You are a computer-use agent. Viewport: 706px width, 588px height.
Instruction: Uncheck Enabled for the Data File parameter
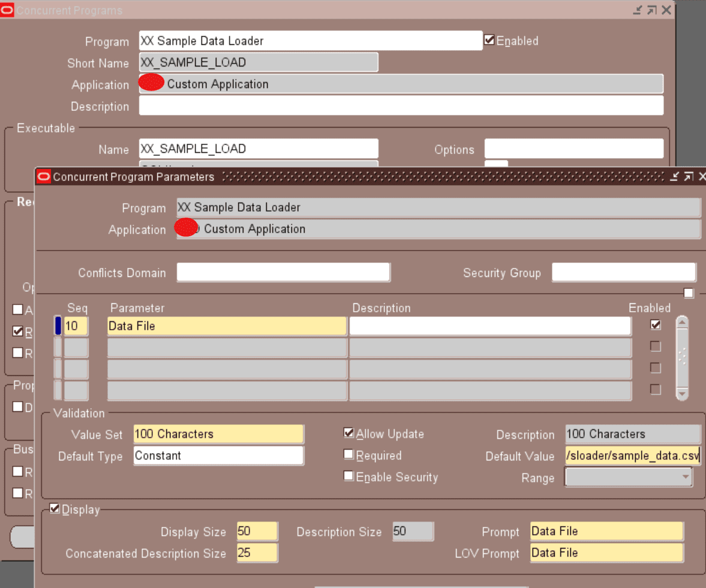656,325
